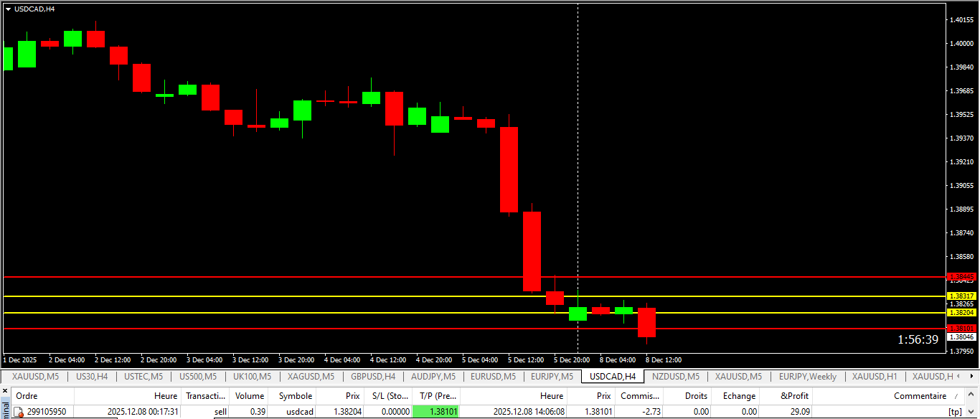Screen dimensions: 980x419
Task: Switch to the USTEC,M5 chart tab
Action: [143, 376]
